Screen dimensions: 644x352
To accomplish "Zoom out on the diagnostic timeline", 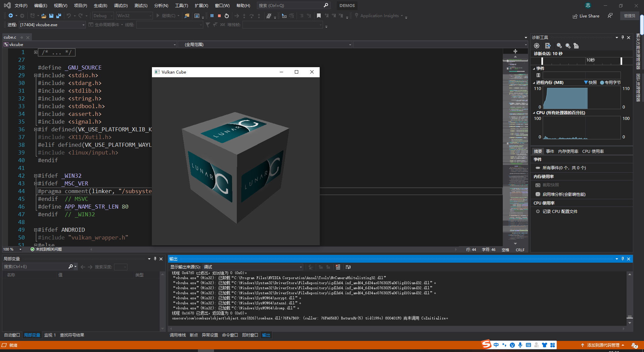I will point(568,46).
